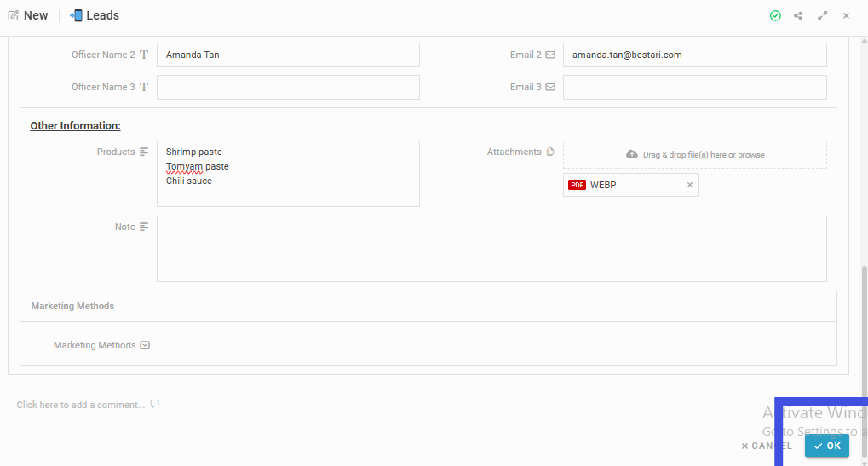Click the Marketing Methods section header

point(428,306)
